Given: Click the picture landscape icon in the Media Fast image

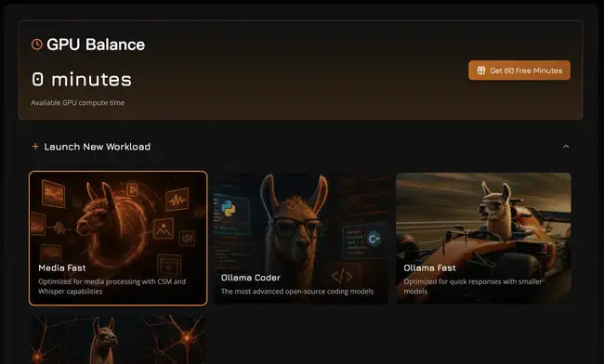Looking at the screenshot, I should click(x=164, y=229).
